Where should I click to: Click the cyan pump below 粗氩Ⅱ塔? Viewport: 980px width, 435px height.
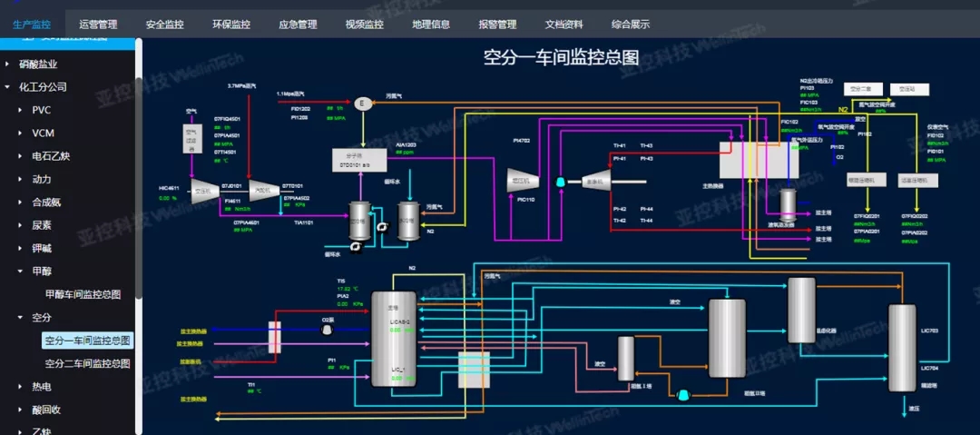(684, 394)
